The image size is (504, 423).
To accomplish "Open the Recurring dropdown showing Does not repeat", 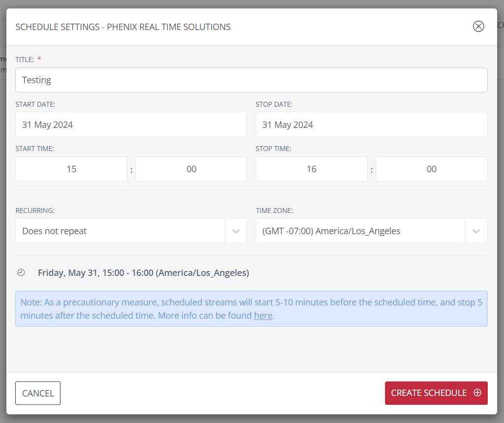I will [131, 231].
